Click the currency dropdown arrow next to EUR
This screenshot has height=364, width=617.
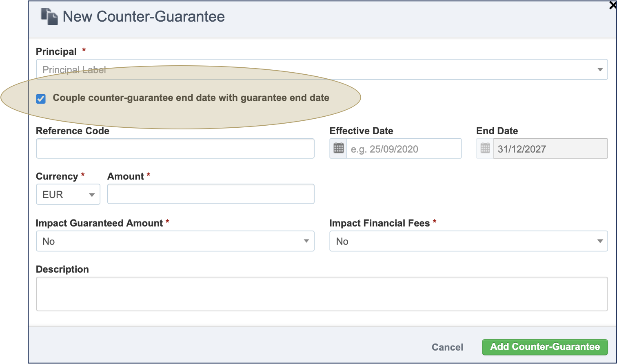(92, 195)
